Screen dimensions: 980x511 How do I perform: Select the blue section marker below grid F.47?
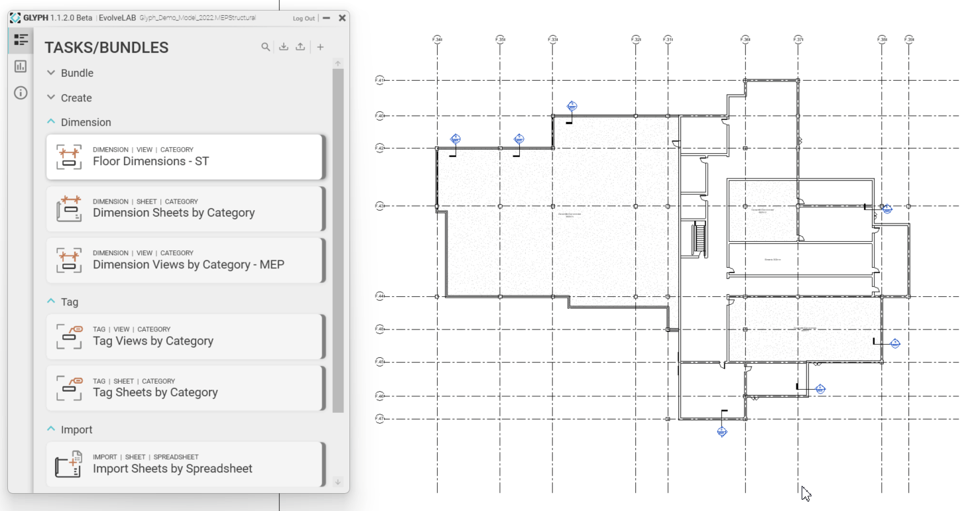722,431
